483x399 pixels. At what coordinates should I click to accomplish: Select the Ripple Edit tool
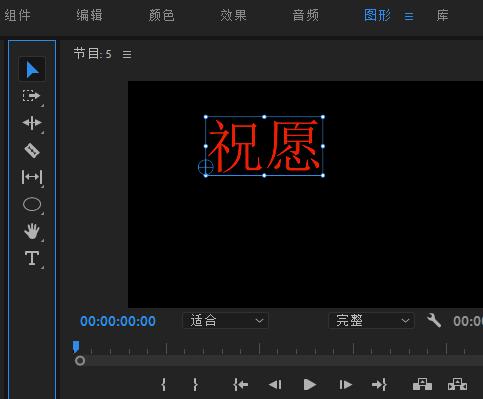32,123
